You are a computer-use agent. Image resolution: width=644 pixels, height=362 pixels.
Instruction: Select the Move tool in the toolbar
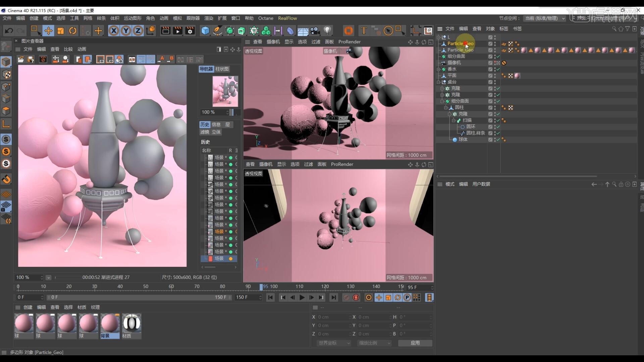click(x=49, y=31)
